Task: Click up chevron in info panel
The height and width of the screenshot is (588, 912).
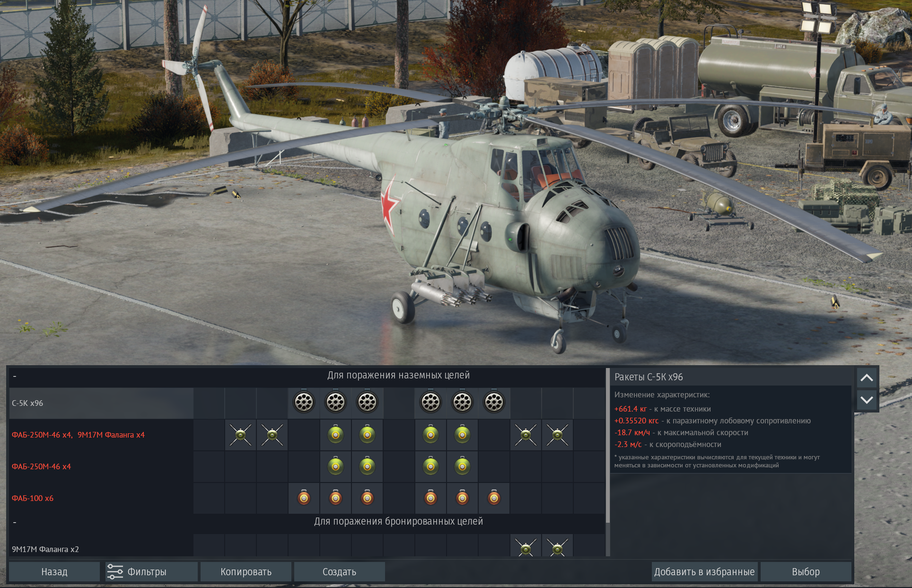Action: [x=867, y=377]
